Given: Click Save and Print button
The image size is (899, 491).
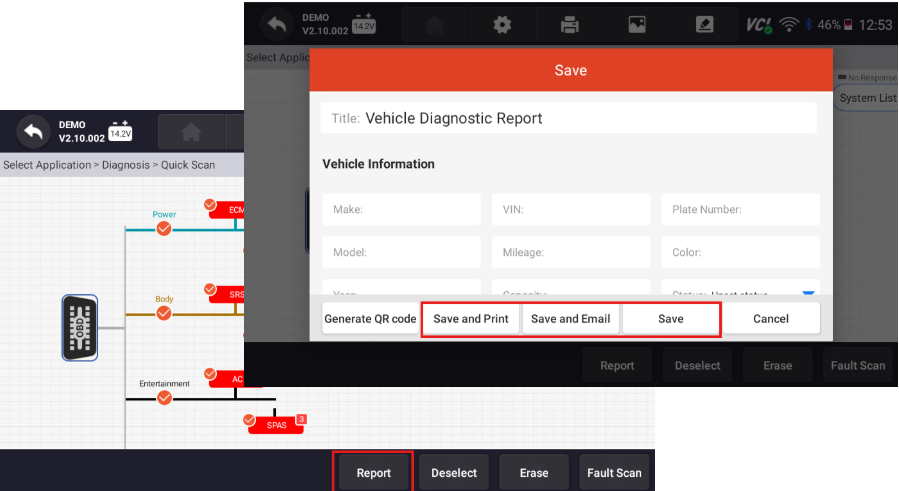Looking at the screenshot, I should pos(471,319).
